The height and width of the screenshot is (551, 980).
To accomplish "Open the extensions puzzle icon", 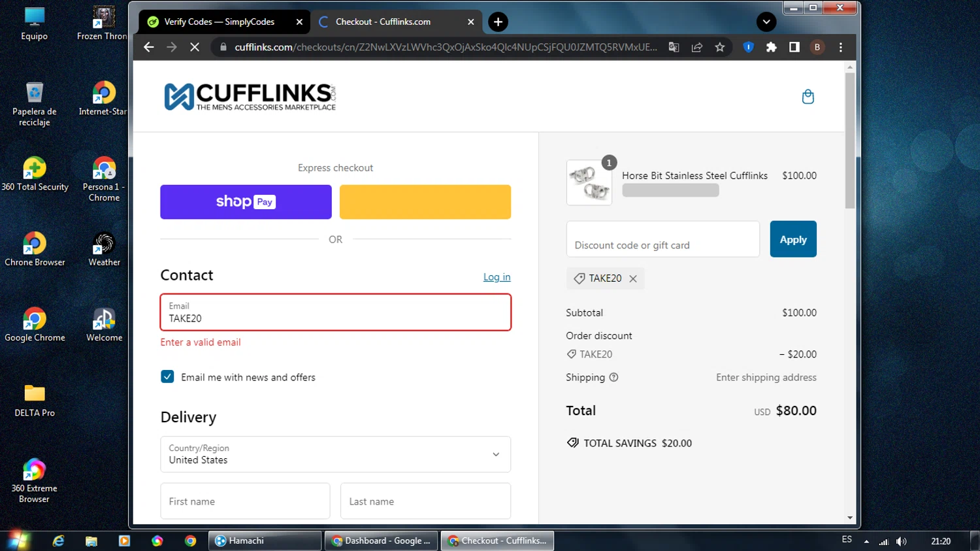I will tap(772, 47).
